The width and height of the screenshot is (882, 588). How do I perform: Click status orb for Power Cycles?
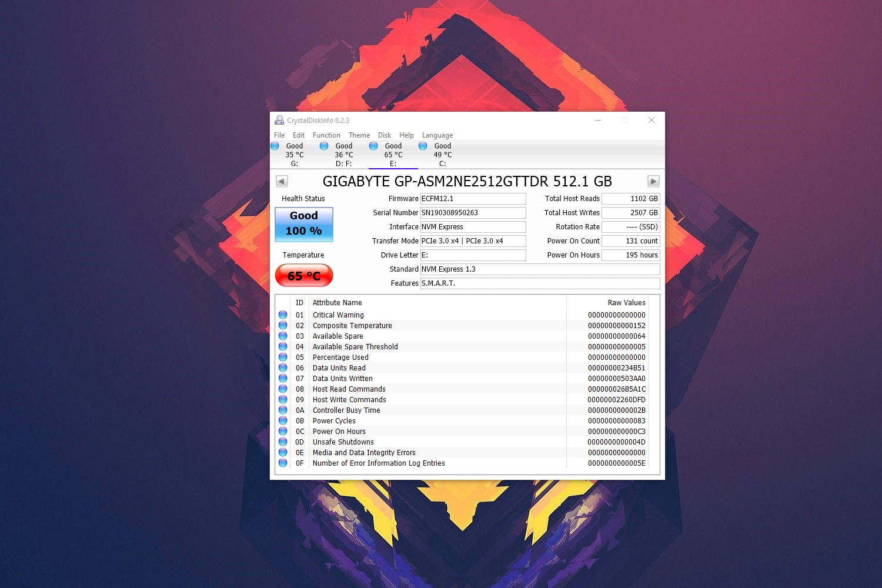pos(283,420)
